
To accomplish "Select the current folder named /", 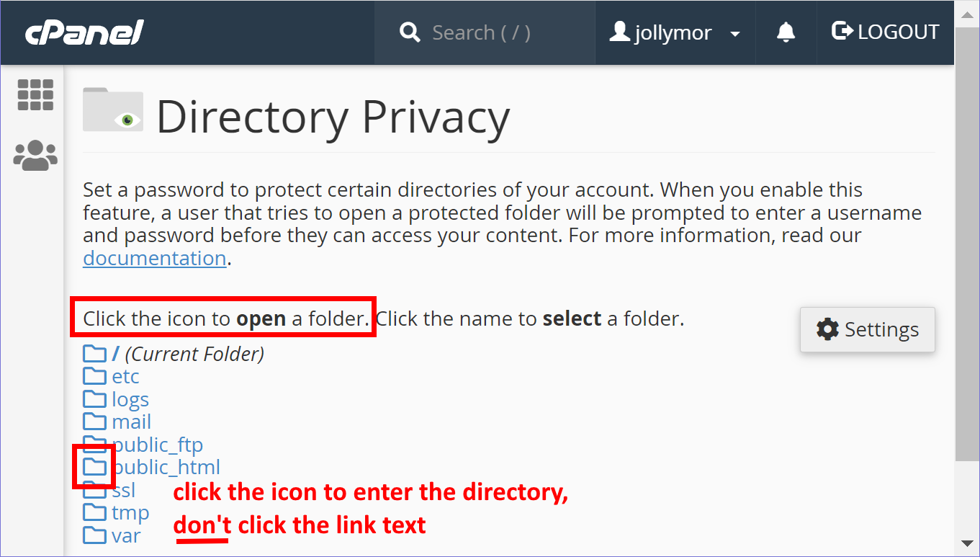I will [x=116, y=353].
